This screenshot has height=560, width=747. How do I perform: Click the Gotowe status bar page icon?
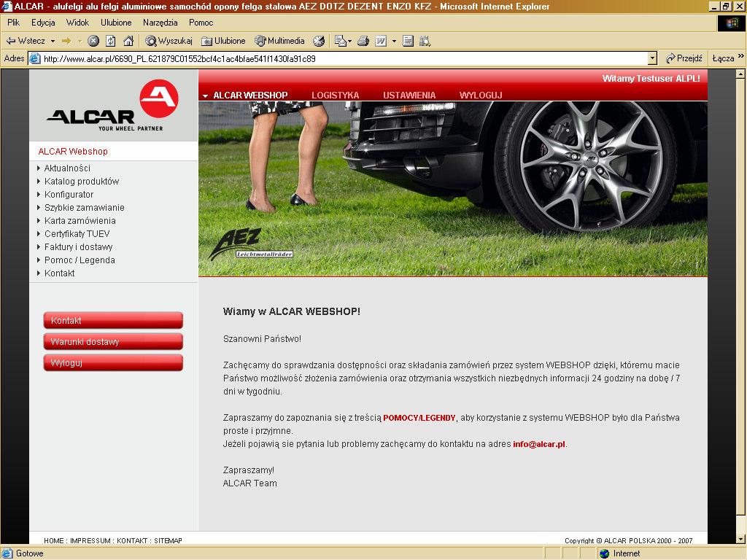click(7, 553)
